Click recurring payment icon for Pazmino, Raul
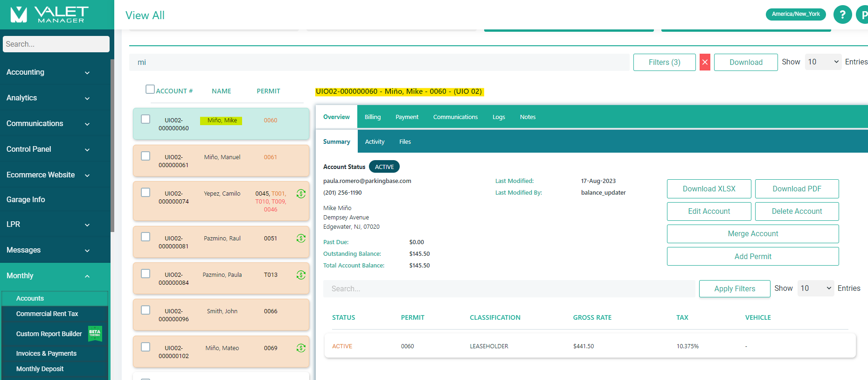Image resolution: width=868 pixels, height=380 pixels. coord(301,239)
